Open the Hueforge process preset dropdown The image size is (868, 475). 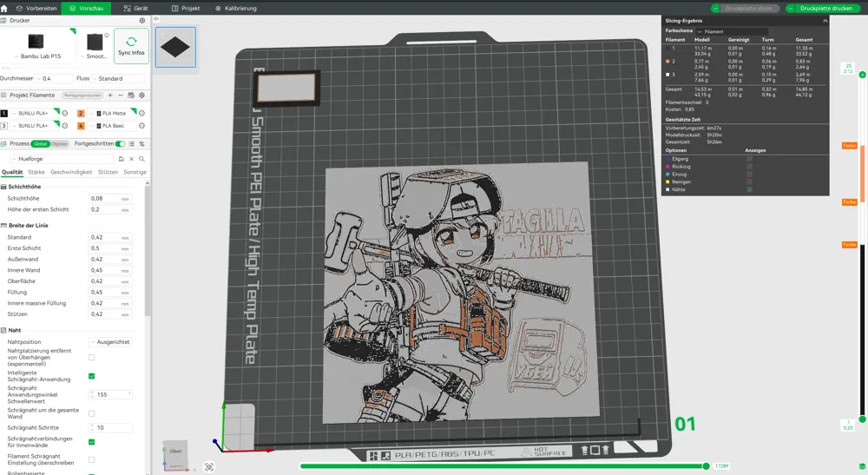(x=62, y=159)
